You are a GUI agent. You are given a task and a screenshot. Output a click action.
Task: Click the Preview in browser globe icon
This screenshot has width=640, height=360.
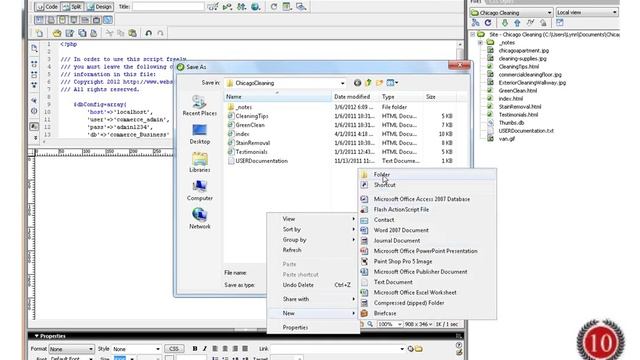point(256,7)
